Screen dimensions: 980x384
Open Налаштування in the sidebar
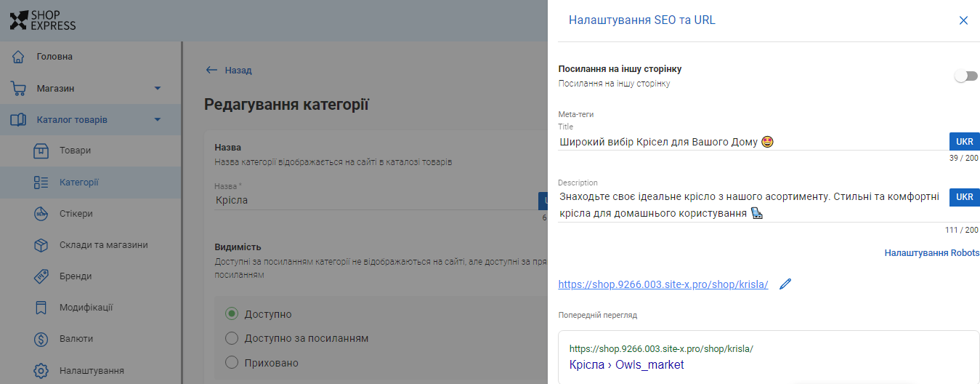[x=90, y=370]
